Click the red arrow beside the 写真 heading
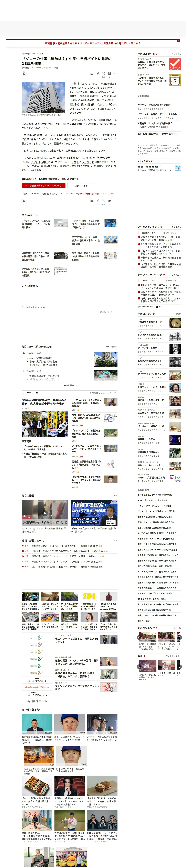This screenshot has height=868, width=186. [x=144, y=656]
